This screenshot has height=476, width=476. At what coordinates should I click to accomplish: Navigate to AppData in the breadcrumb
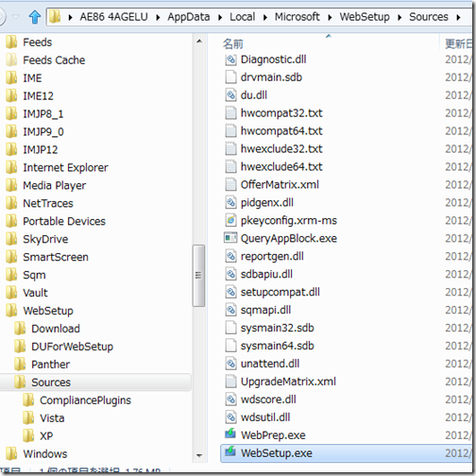pos(189,17)
